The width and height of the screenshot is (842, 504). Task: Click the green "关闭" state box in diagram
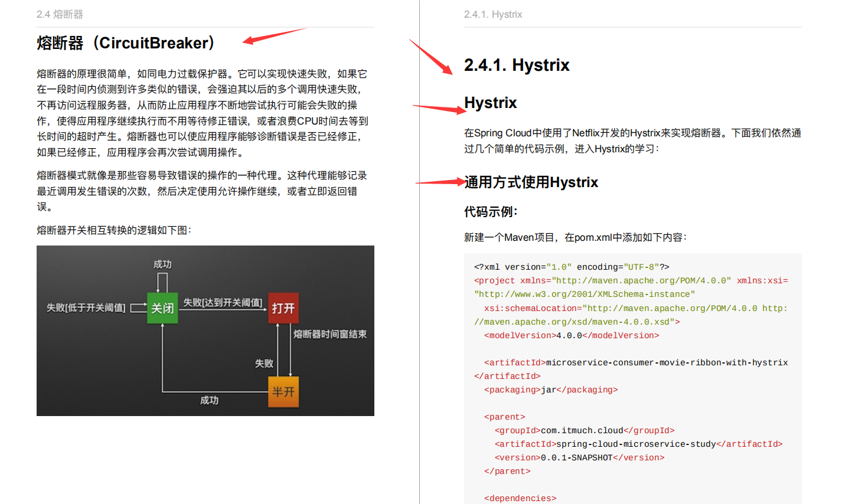click(162, 307)
